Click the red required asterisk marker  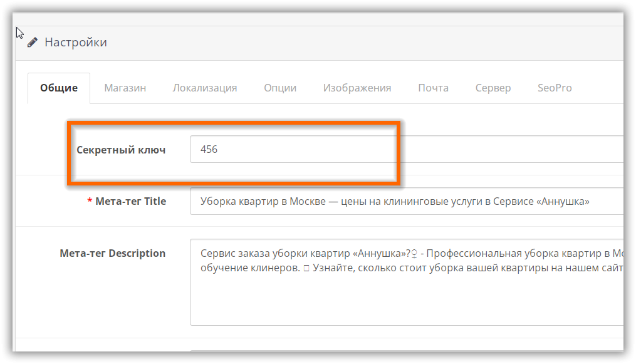(90, 202)
